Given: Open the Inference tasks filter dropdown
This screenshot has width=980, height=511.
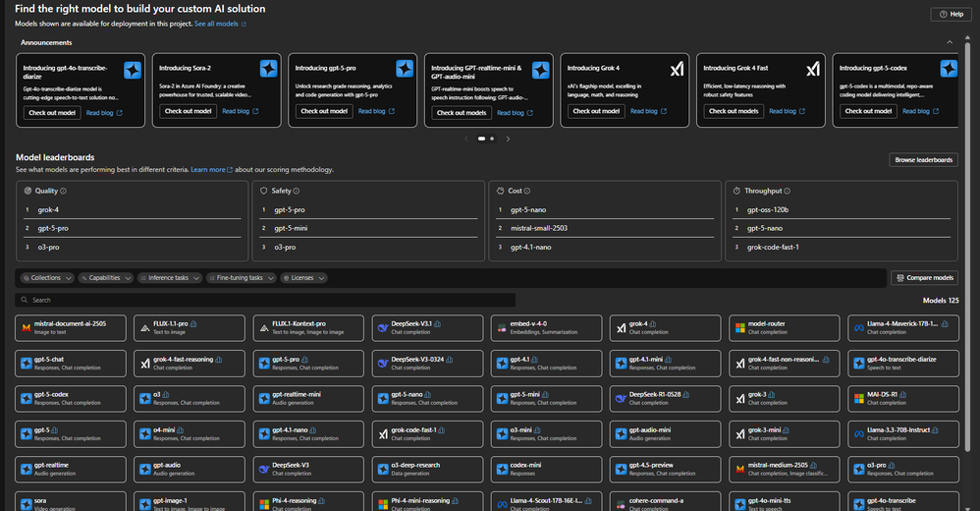Looking at the screenshot, I should click(169, 278).
